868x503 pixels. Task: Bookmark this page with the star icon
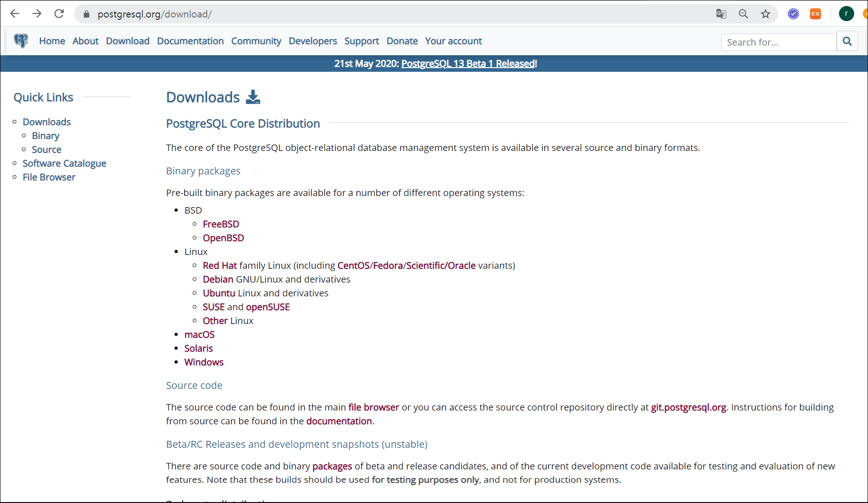coord(765,14)
